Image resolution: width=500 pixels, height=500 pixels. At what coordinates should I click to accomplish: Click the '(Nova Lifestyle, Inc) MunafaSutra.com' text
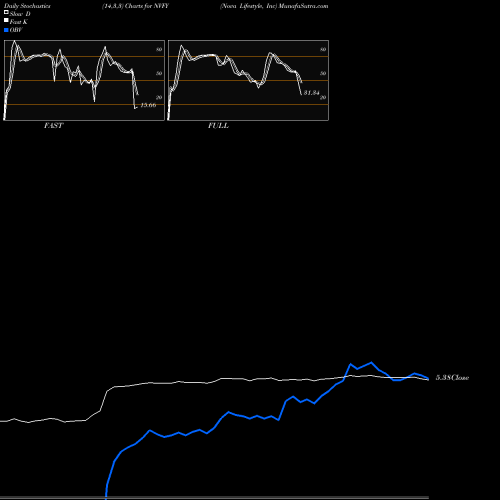(x=274, y=6)
